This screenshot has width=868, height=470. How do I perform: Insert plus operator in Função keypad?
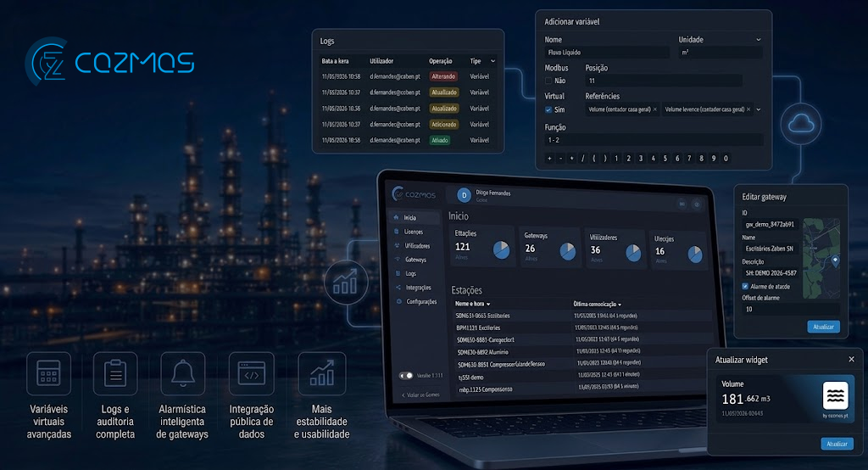pyautogui.click(x=549, y=159)
